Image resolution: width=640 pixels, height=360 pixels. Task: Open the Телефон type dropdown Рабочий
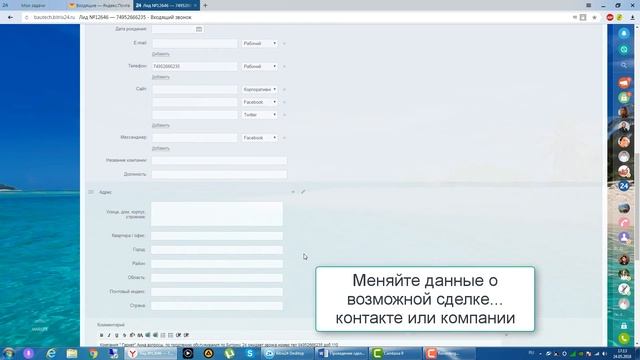pyautogui.click(x=260, y=66)
